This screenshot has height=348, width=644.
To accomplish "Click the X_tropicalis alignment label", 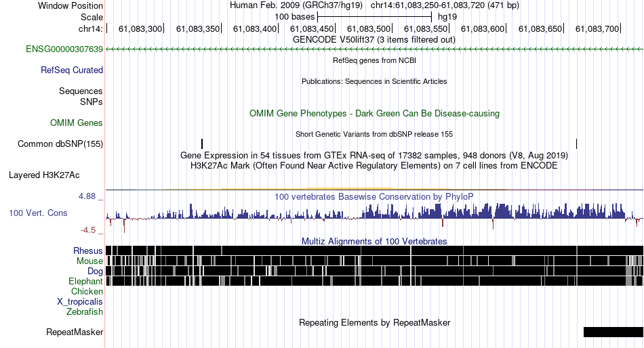I will [80, 302].
